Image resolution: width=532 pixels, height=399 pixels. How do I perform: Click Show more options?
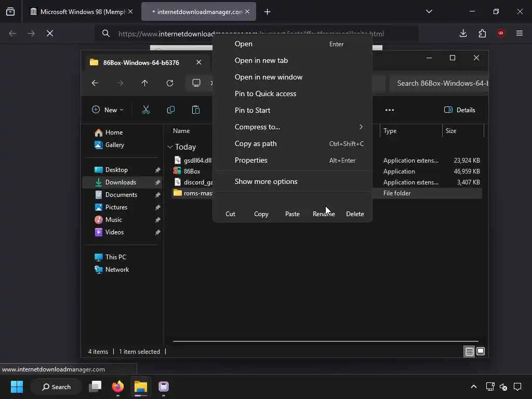292,181
